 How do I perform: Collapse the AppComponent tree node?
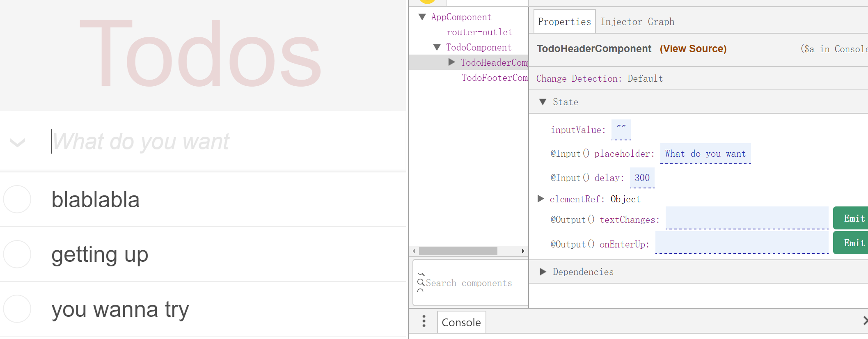pos(422,17)
